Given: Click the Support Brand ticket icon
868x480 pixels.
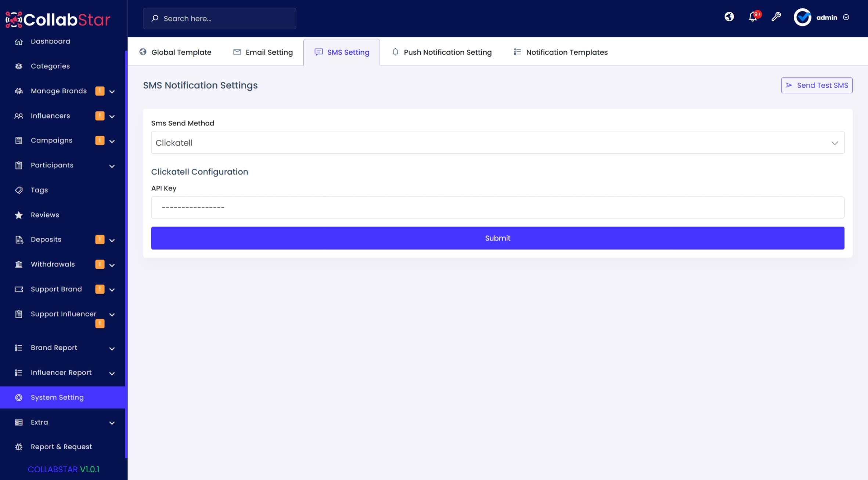Looking at the screenshot, I should pos(19,289).
